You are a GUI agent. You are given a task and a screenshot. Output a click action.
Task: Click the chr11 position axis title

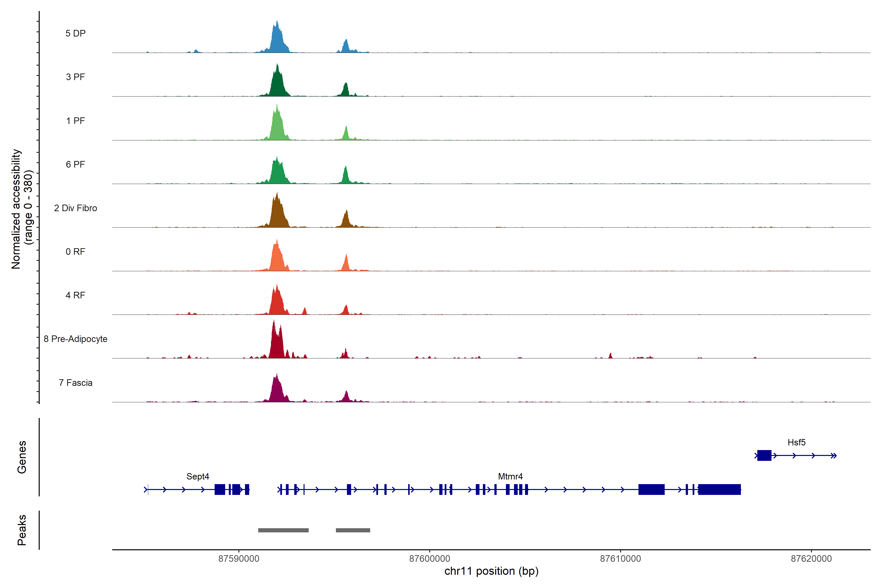pos(491,571)
